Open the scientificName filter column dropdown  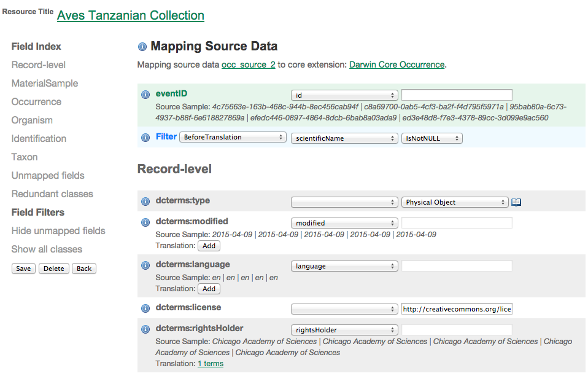344,138
